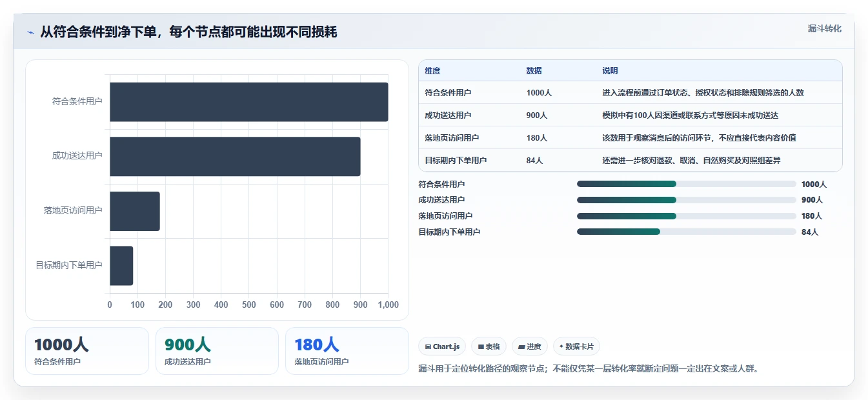The image size is (868, 400).
Task: Click 目标期内下单用户 label in the progress list
Action: (x=449, y=232)
